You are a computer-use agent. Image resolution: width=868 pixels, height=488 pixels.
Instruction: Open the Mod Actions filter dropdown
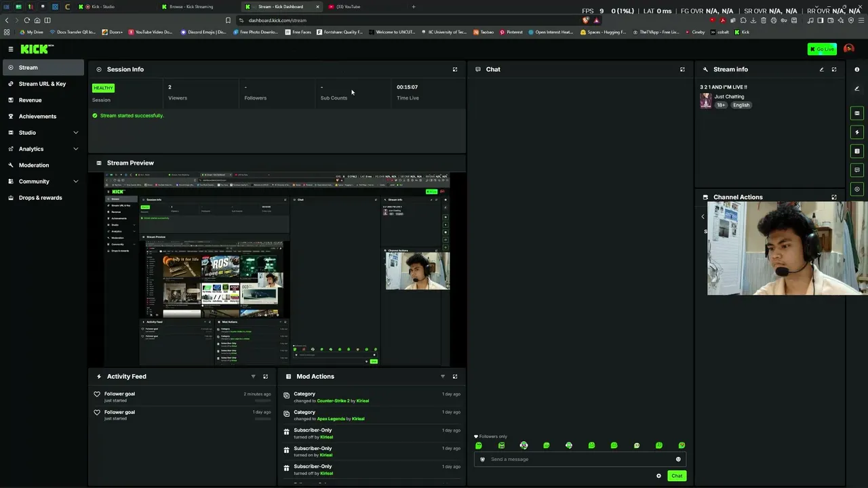[x=442, y=376]
